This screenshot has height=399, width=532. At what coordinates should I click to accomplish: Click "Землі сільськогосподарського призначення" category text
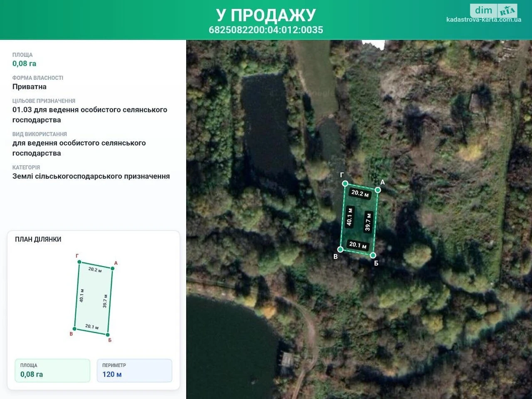point(91,176)
